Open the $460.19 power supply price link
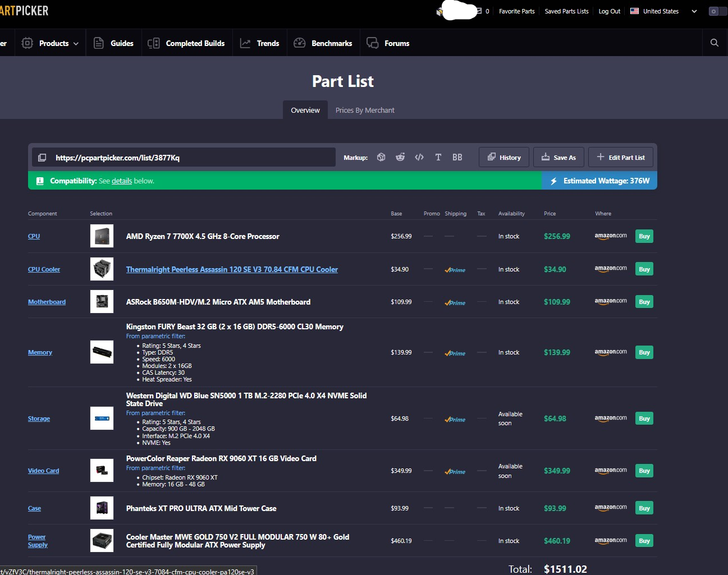Screen dimensions: 728x575 (557, 541)
